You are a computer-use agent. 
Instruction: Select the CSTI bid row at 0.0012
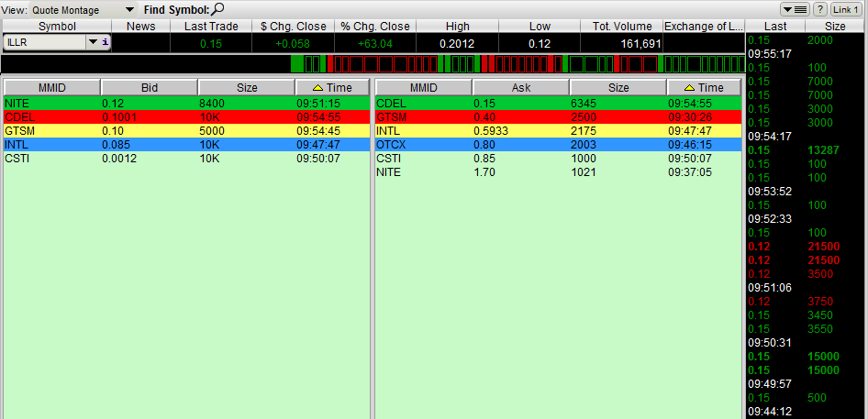coord(186,159)
